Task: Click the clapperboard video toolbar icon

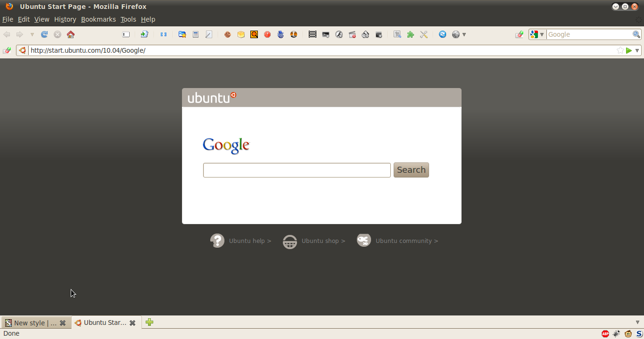Action: tap(352, 34)
